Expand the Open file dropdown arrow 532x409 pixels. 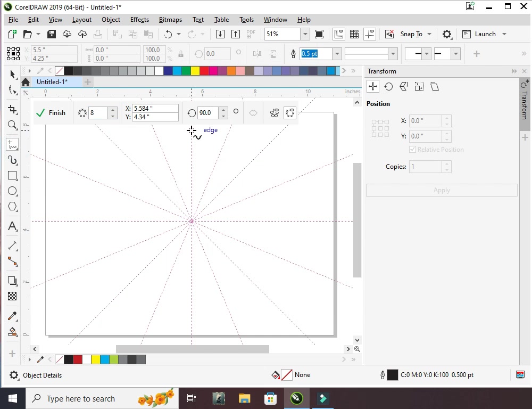38,34
